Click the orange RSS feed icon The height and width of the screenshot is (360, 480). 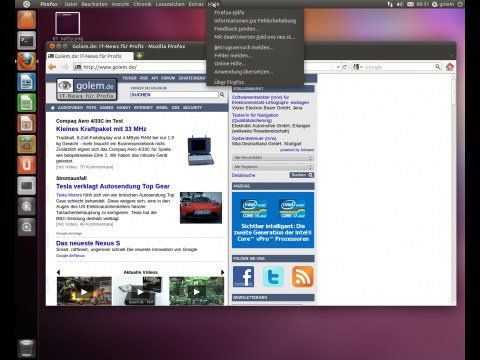pyautogui.click(x=303, y=276)
